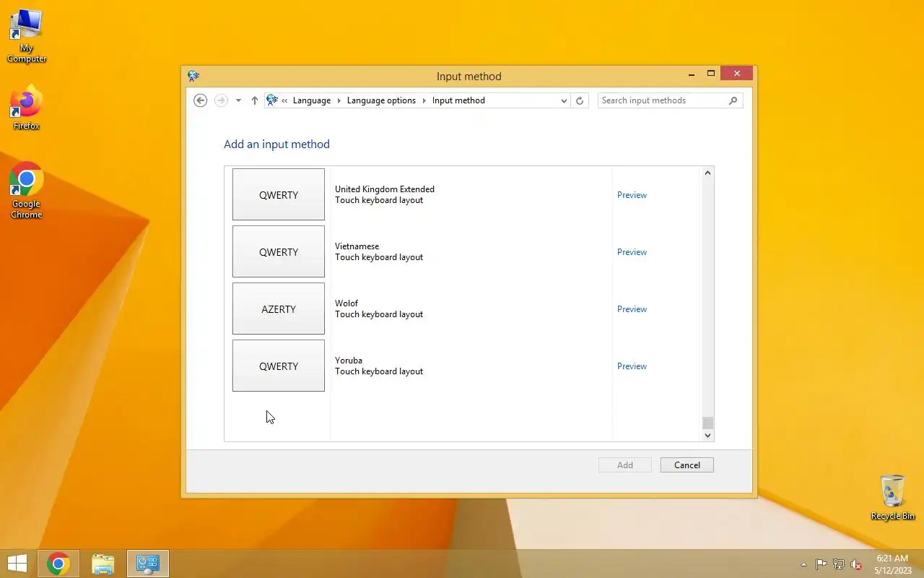The width and height of the screenshot is (924, 578).
Task: Expand the hidden breadcrumb chevrons
Action: tap(284, 100)
